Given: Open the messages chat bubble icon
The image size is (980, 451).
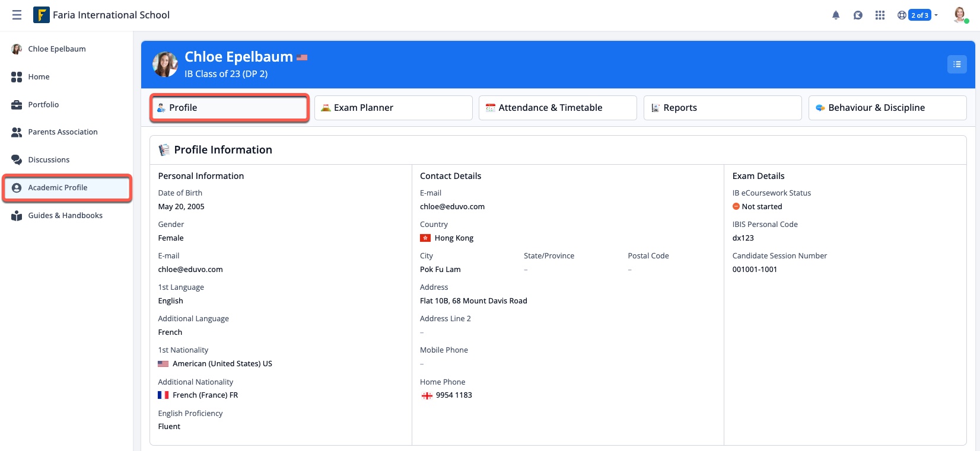Looking at the screenshot, I should point(858,15).
